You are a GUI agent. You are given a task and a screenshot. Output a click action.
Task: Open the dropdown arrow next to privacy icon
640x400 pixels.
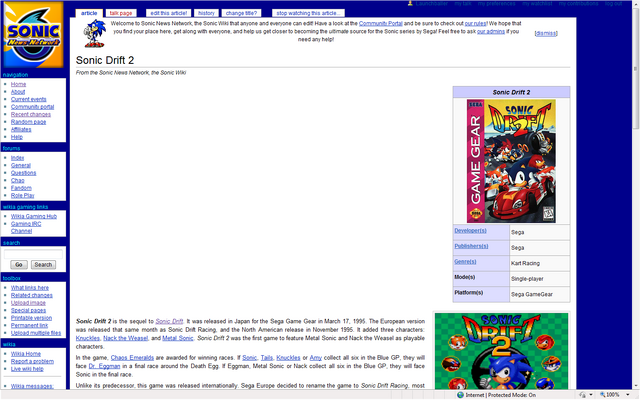coord(591,395)
